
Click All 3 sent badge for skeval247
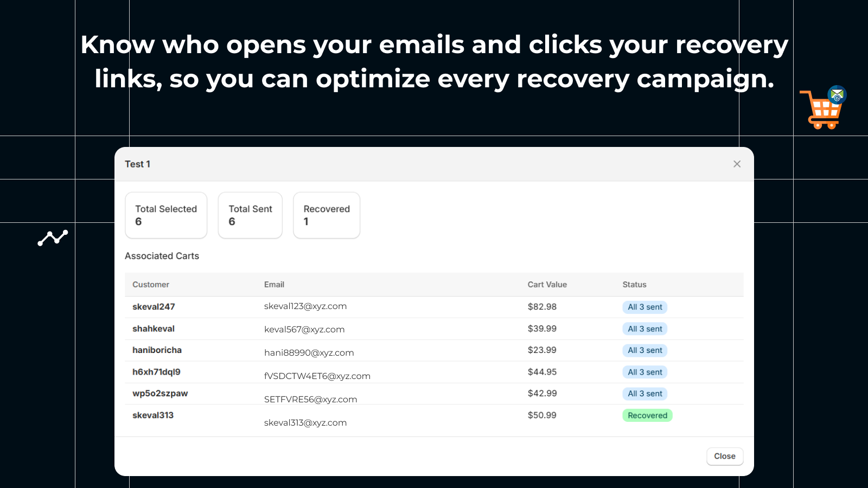click(x=644, y=307)
